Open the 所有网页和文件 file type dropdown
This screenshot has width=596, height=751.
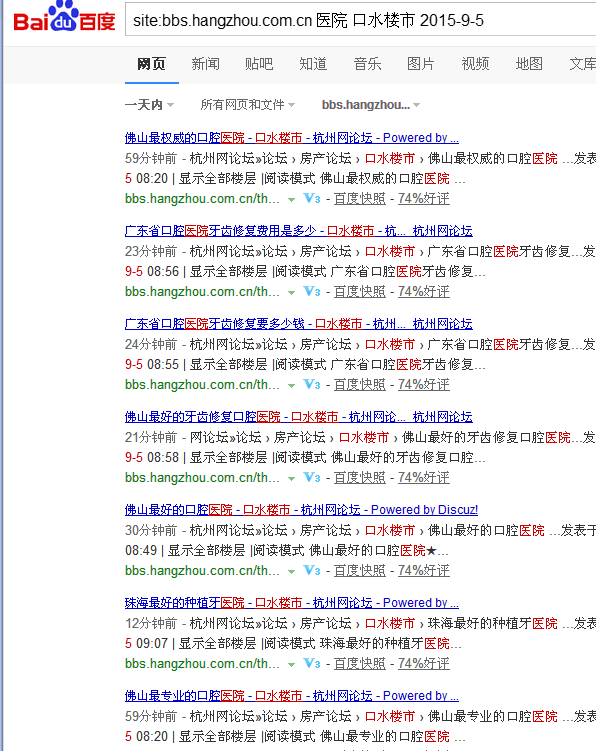point(247,104)
